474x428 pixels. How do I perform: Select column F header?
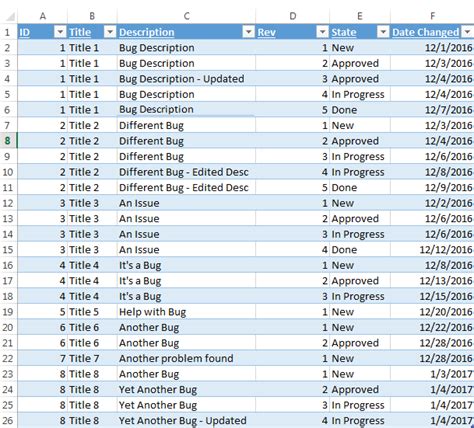(432, 16)
